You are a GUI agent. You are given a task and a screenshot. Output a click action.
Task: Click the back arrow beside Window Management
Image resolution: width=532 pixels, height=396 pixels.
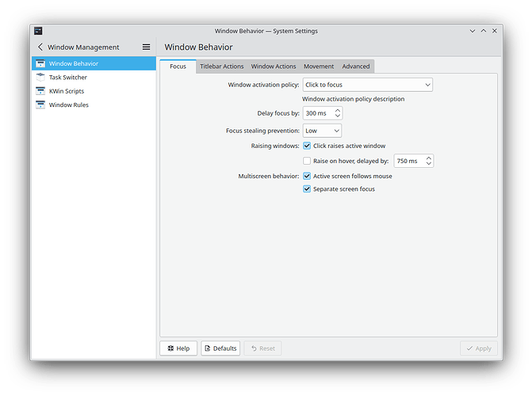pos(40,48)
